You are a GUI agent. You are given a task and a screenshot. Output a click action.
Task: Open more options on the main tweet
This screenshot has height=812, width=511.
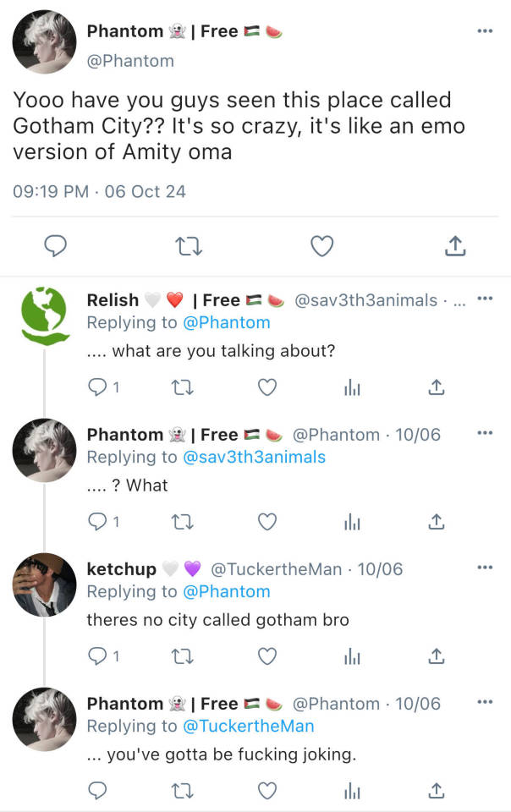tap(484, 31)
